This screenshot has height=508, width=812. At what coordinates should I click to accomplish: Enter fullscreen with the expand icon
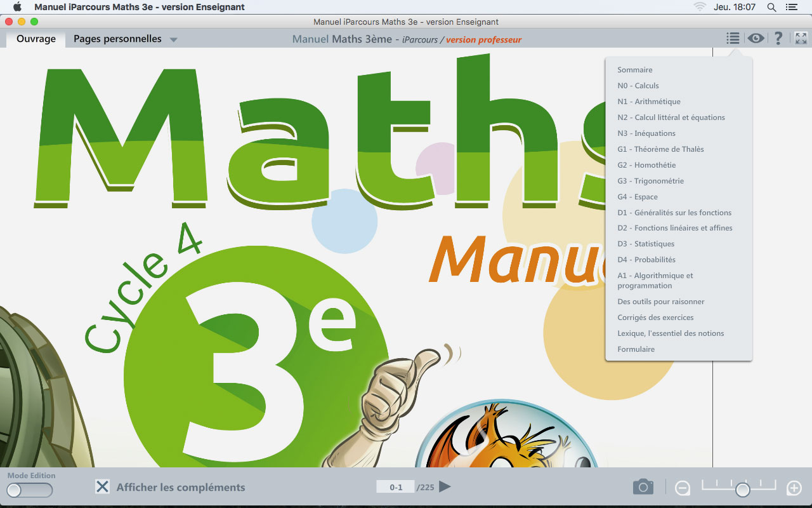click(801, 39)
